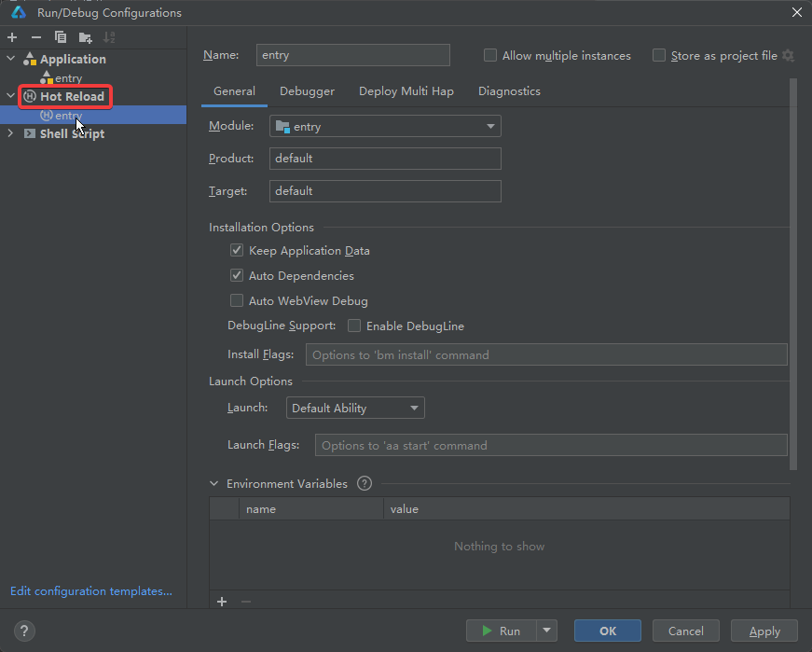The width and height of the screenshot is (812, 652).
Task: Enable Auto WebView Debug
Action: click(x=237, y=300)
